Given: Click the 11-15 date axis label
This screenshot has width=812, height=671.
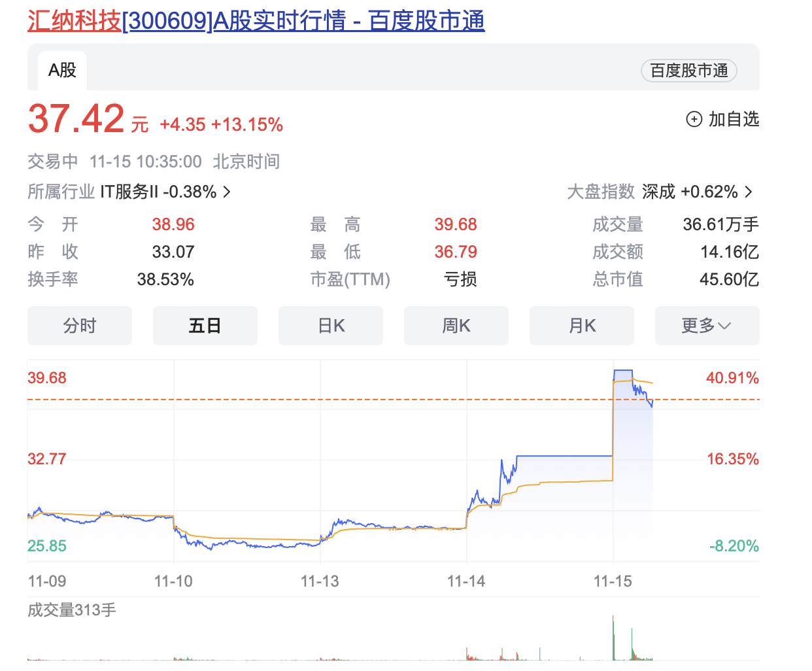Looking at the screenshot, I should click(x=613, y=581).
